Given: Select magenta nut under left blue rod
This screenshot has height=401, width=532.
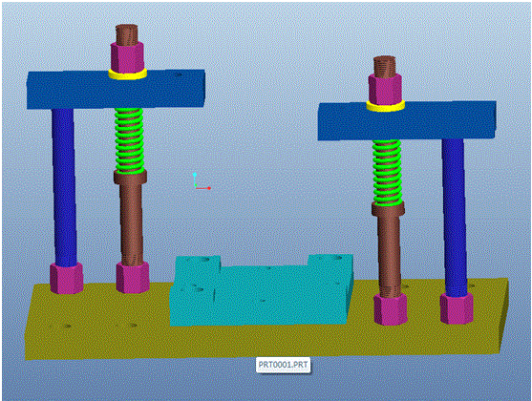Looking at the screenshot, I should (67, 278).
